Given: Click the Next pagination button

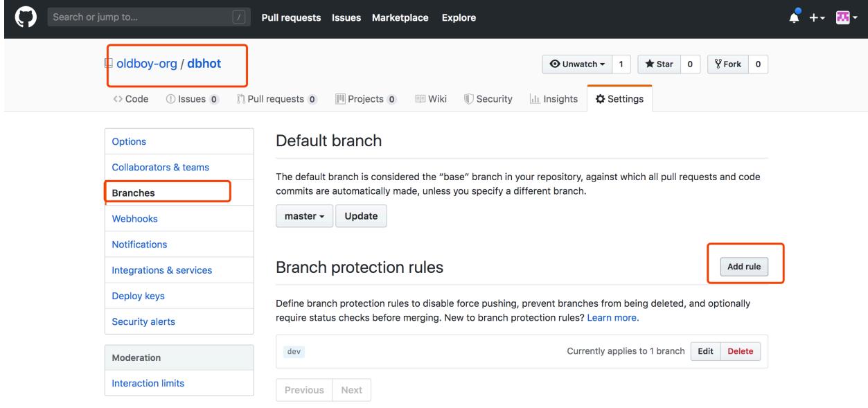Looking at the screenshot, I should click(352, 390).
